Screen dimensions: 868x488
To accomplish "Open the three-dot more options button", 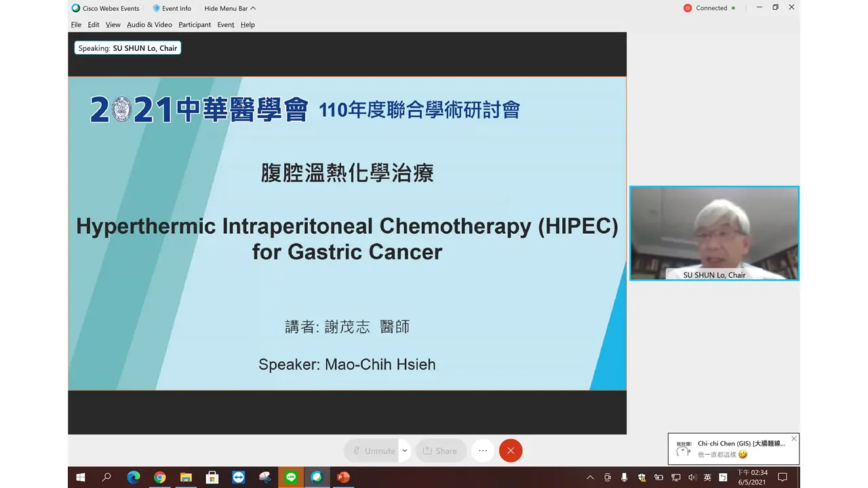I will coord(483,451).
